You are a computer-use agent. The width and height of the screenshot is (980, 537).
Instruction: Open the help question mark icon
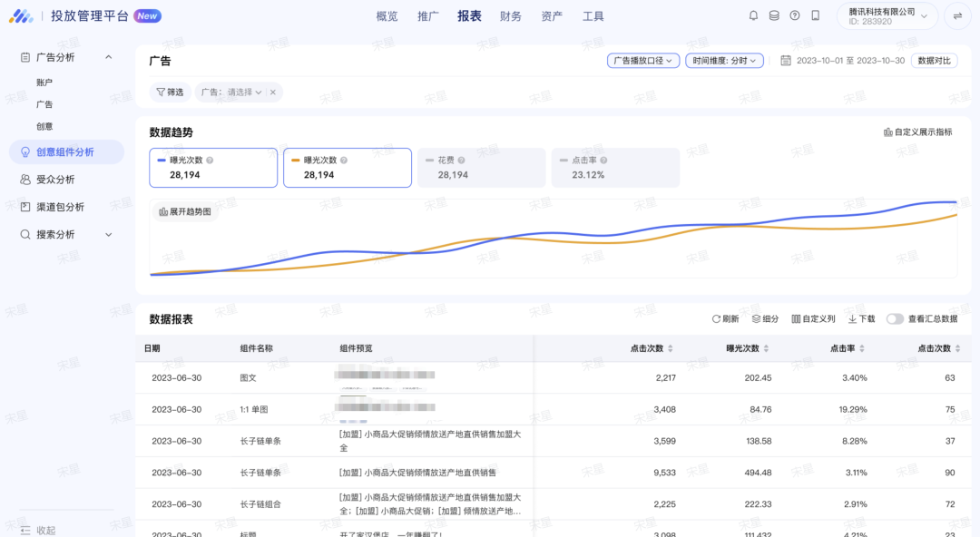click(795, 15)
